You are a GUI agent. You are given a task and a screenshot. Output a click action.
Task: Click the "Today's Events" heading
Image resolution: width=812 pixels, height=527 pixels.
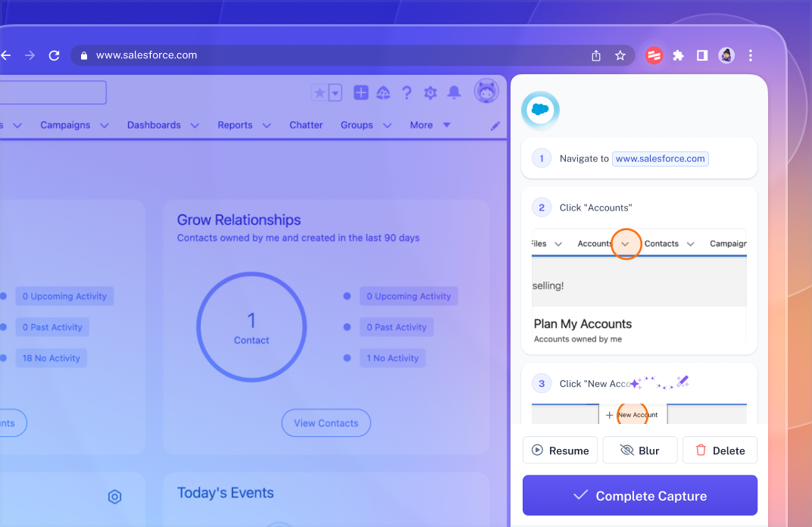[x=225, y=493]
